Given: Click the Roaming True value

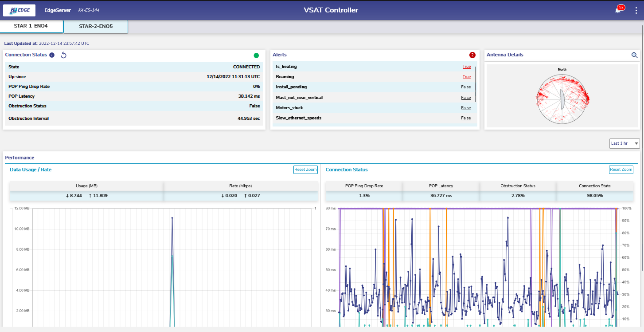Looking at the screenshot, I should [466, 77].
